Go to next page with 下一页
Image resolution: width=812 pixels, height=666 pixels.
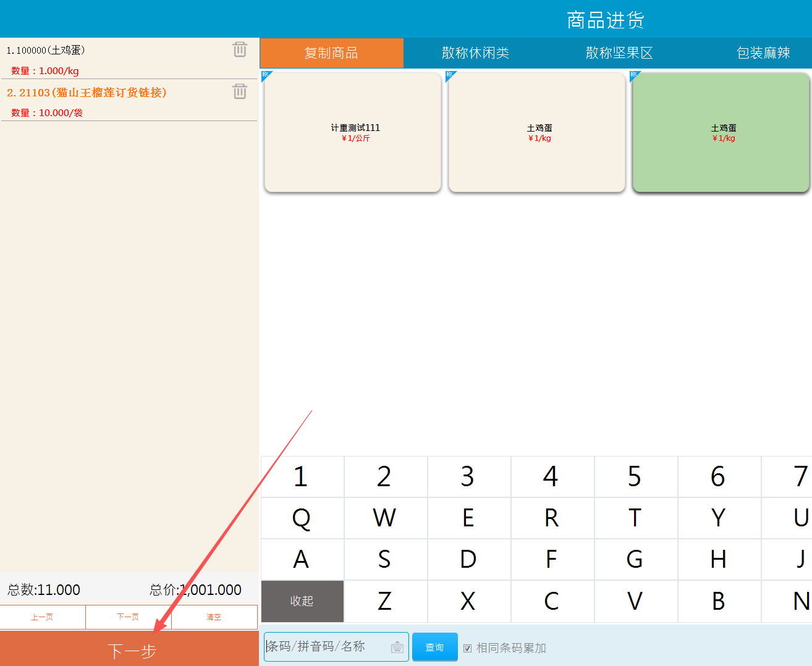[128, 617]
